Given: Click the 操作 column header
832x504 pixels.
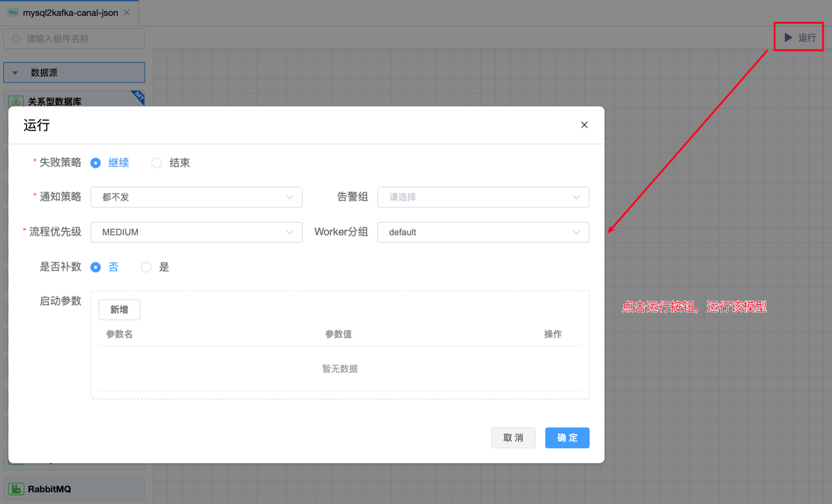Looking at the screenshot, I should (x=553, y=334).
